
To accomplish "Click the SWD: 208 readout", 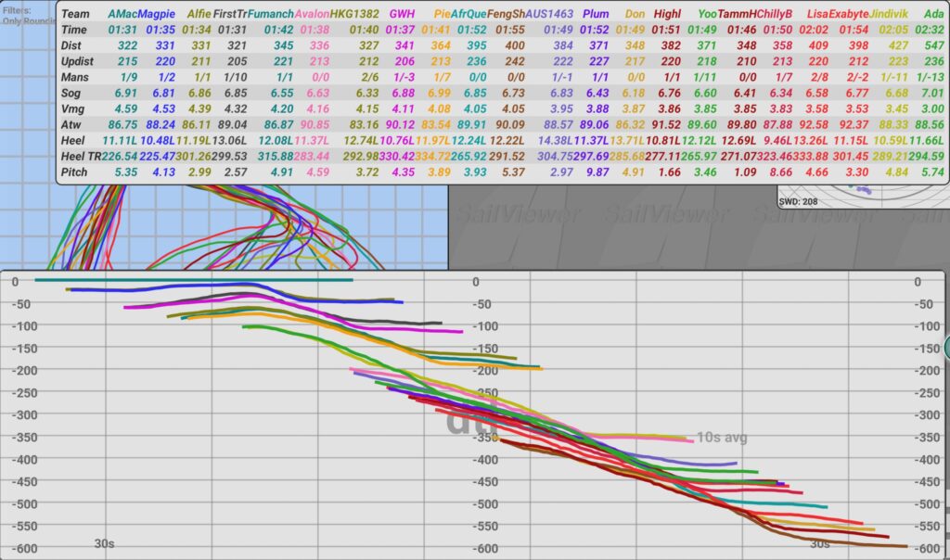I will (x=798, y=201).
